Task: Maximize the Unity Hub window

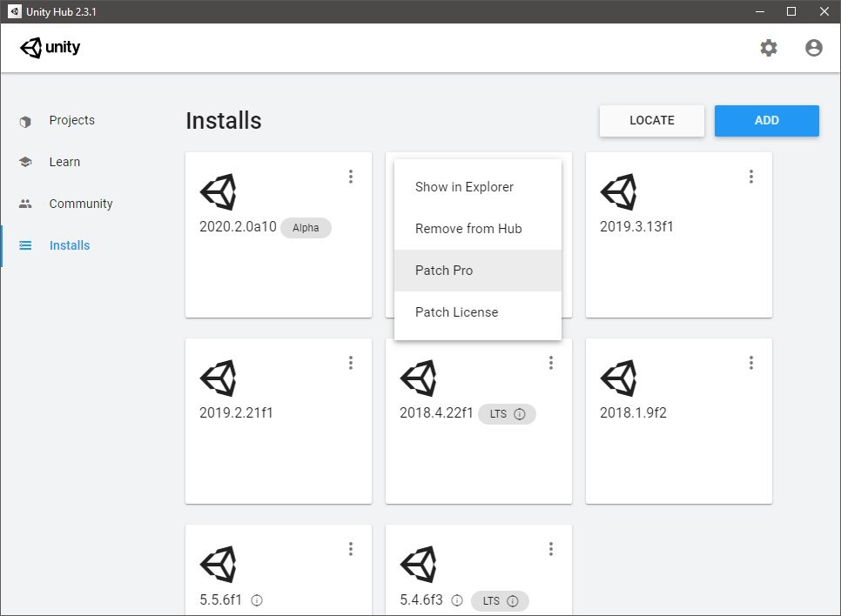Action: click(791, 11)
